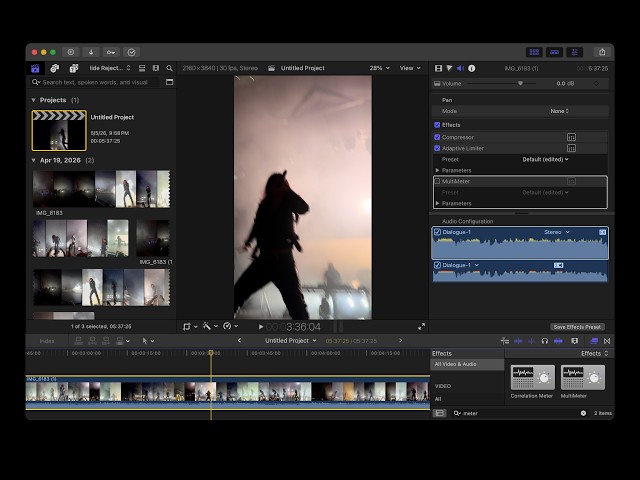Open the Keyword Editor key icon
This screenshot has height=480, width=640.
click(x=111, y=52)
